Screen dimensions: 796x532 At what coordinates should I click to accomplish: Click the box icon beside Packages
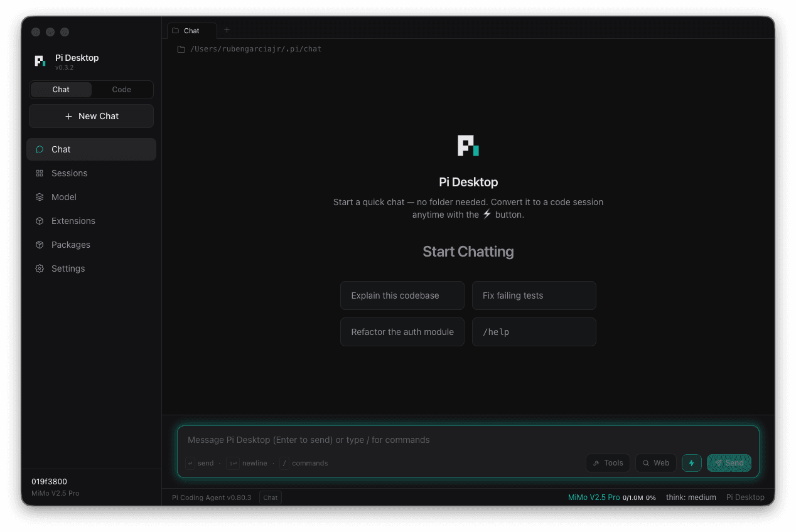[40, 245]
